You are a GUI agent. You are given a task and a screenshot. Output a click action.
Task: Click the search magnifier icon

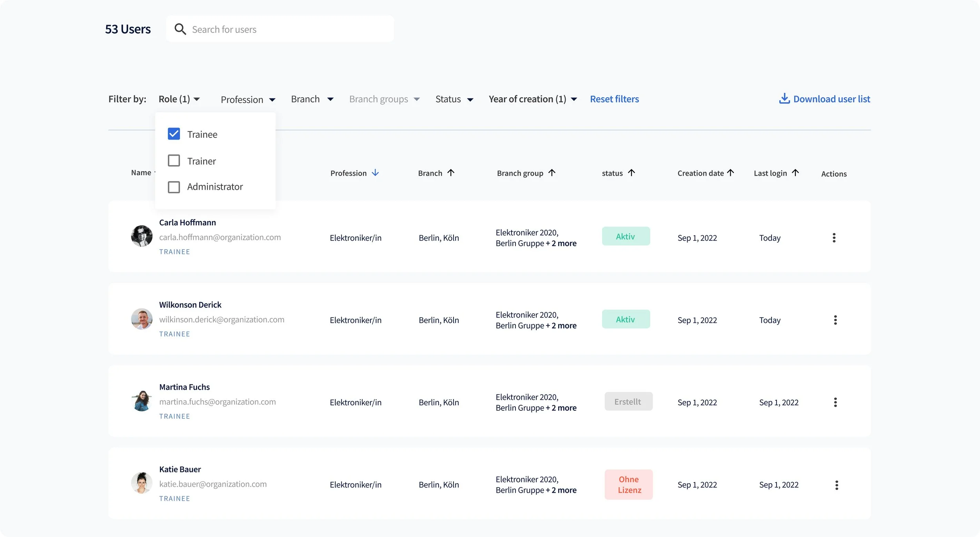pyautogui.click(x=180, y=29)
